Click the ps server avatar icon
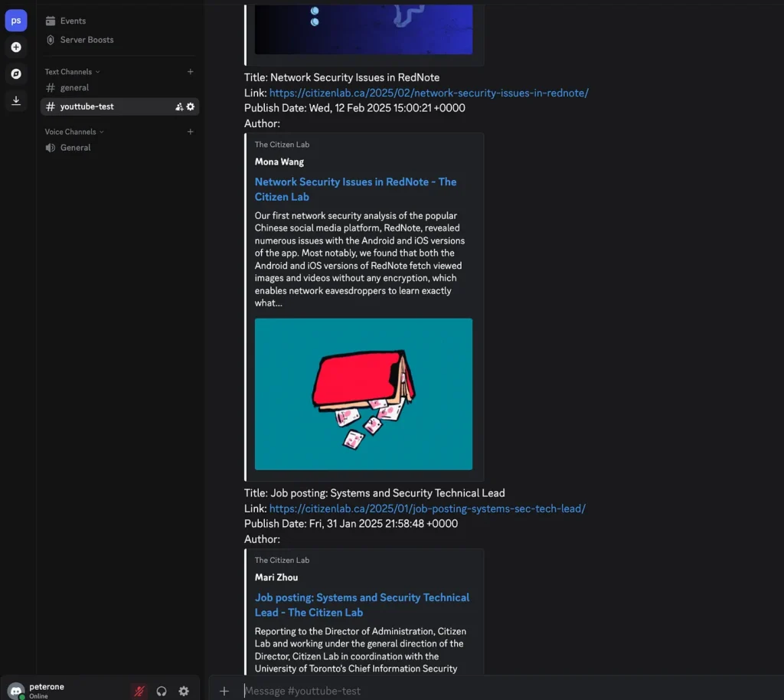Image resolution: width=784 pixels, height=700 pixels. click(x=15, y=20)
